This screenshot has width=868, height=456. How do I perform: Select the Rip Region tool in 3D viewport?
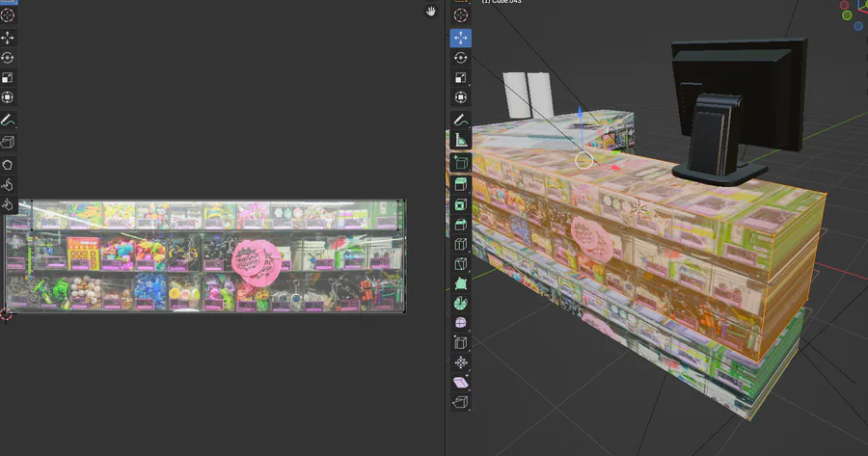(x=461, y=402)
